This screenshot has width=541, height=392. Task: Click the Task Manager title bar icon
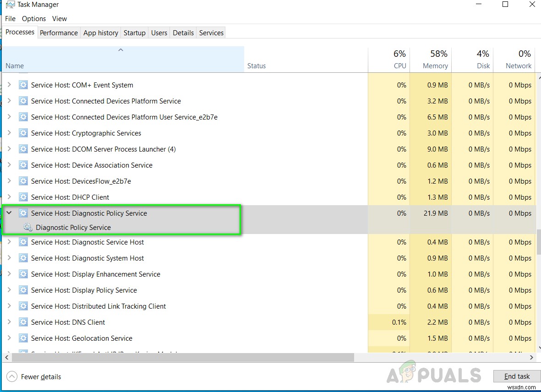pos(11,5)
